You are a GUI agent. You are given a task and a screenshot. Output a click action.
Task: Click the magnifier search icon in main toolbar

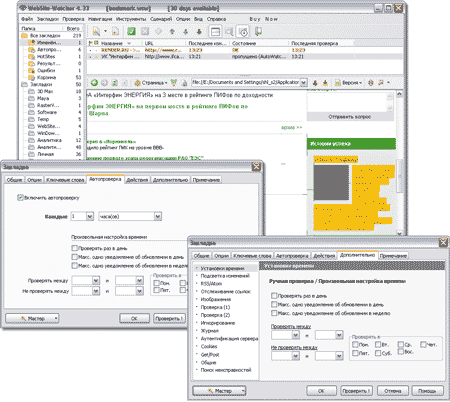(229, 32)
